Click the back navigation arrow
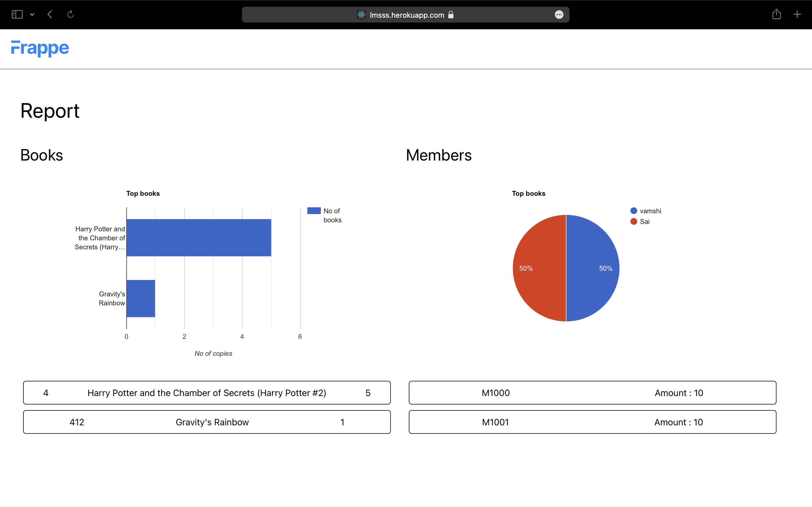 [x=50, y=14]
